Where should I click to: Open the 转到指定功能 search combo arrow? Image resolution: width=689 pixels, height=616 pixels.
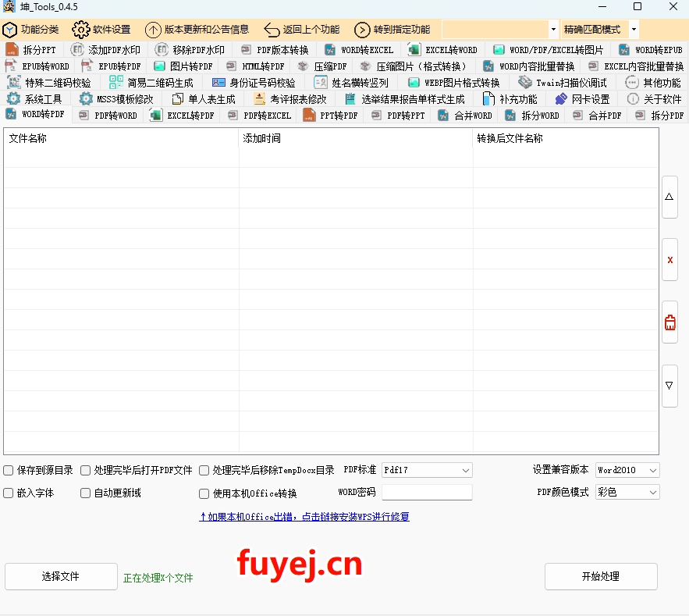pyautogui.click(x=553, y=30)
